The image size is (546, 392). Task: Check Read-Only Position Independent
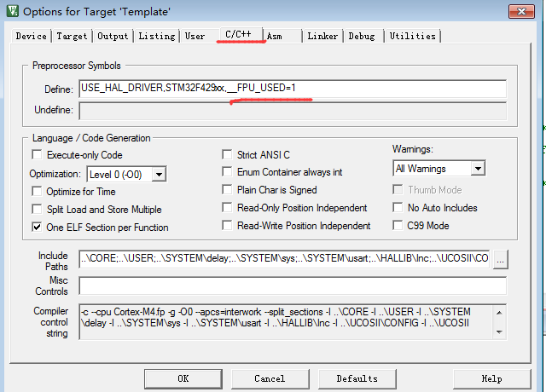coord(227,207)
